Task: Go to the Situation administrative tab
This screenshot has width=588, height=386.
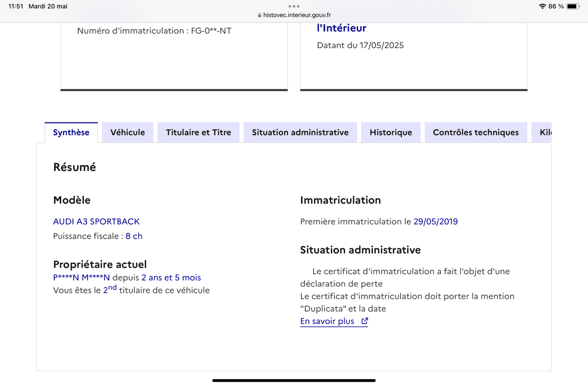Action: [300, 132]
